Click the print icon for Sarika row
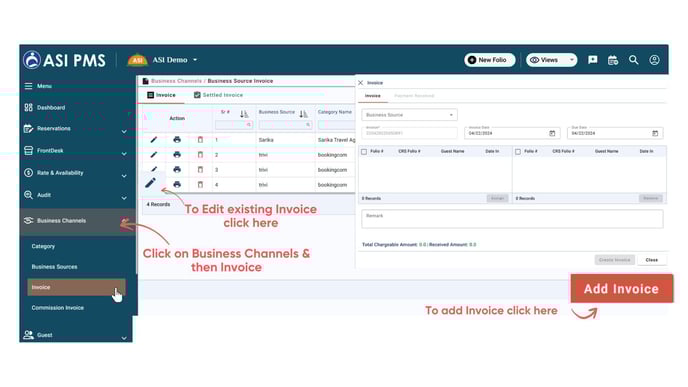 [x=177, y=140]
